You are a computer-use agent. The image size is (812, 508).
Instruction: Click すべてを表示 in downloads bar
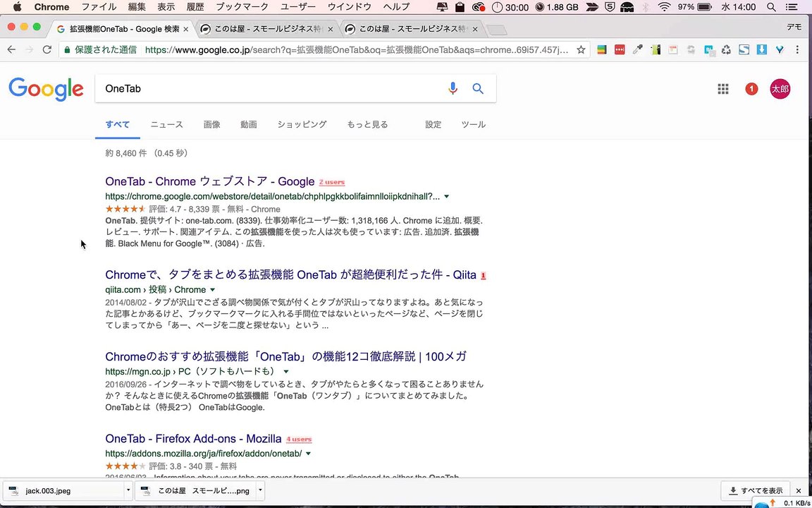(756, 490)
